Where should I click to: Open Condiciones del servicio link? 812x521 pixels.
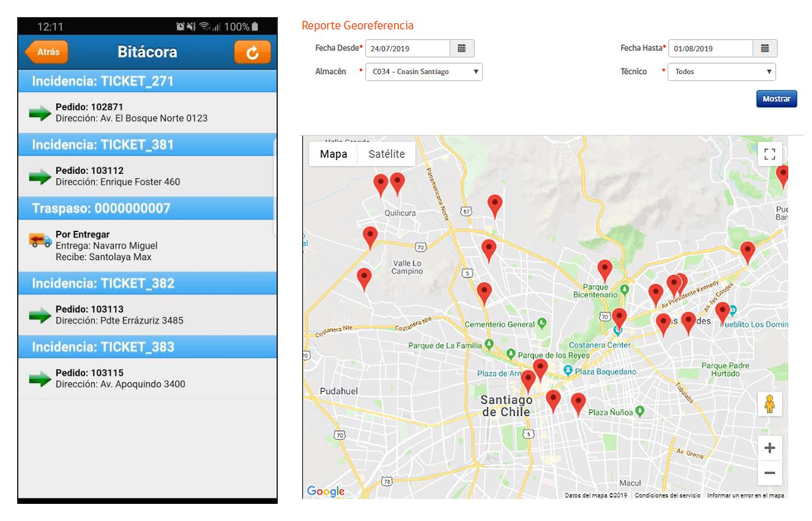(x=667, y=495)
